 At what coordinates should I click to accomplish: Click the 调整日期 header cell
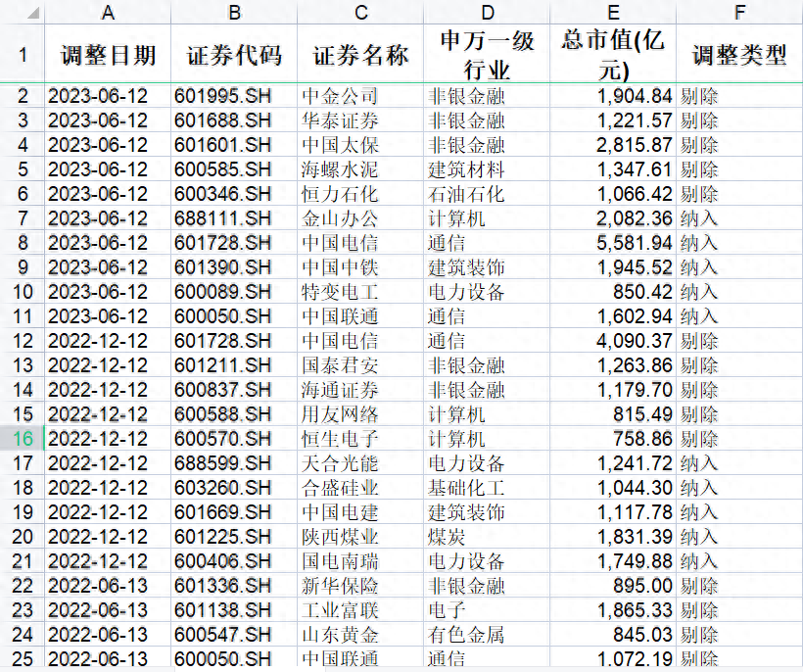click(x=108, y=54)
